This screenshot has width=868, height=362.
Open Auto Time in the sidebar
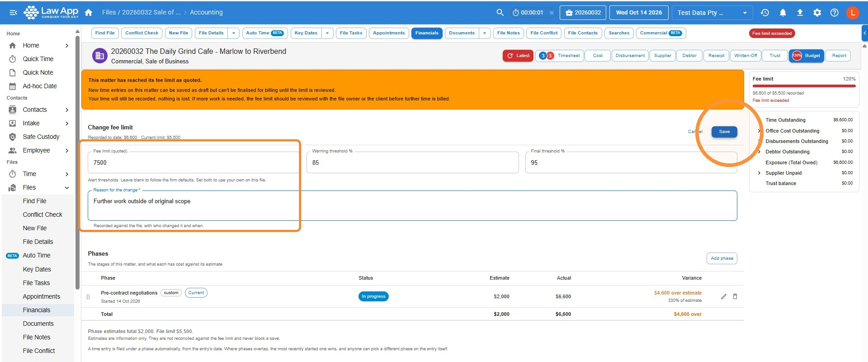pos(37,255)
